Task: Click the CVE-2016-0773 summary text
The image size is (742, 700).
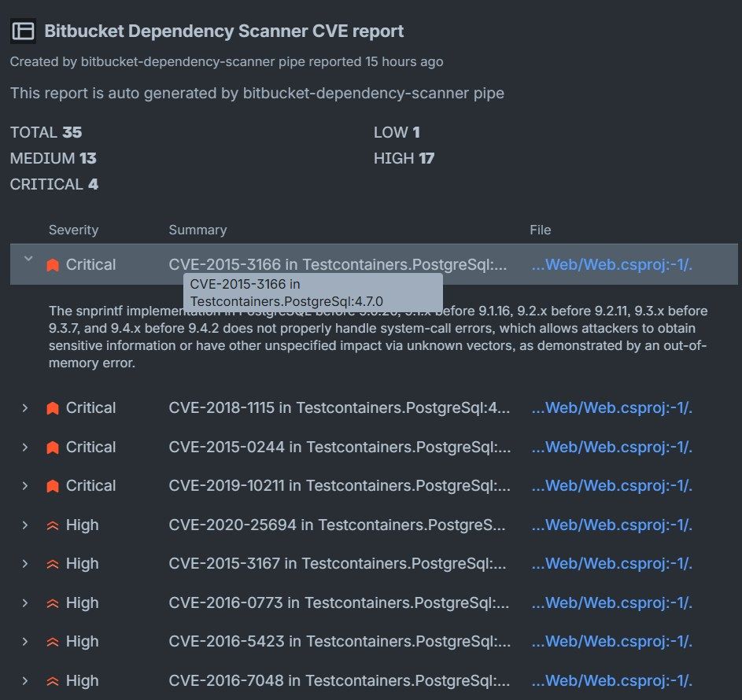Action: point(339,603)
